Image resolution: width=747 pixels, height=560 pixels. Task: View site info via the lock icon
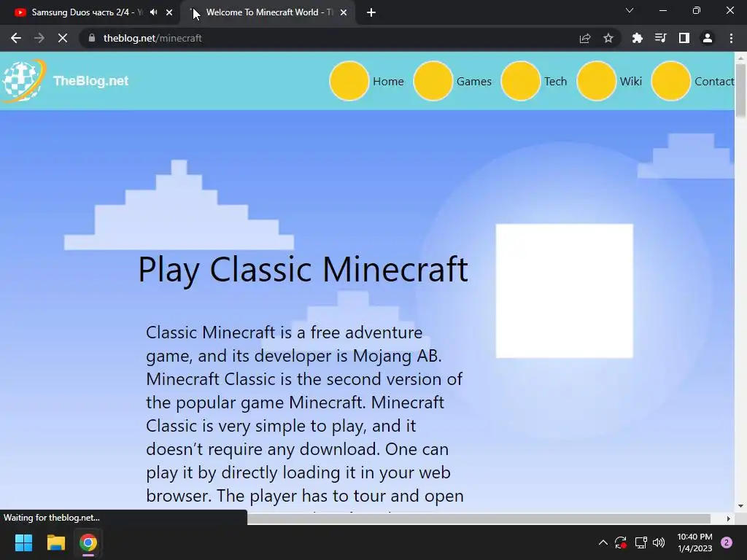pyautogui.click(x=92, y=38)
